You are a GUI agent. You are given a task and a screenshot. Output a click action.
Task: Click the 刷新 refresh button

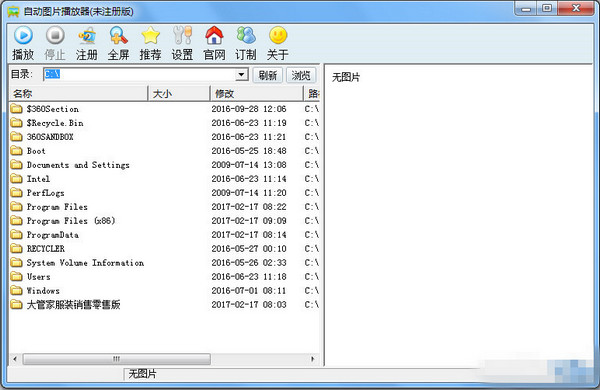(267, 75)
